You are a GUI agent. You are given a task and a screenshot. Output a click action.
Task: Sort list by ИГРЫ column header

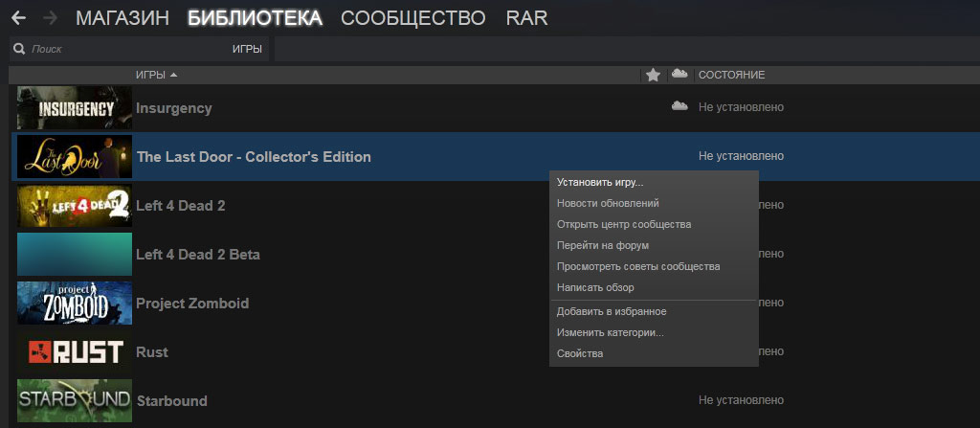pos(157,75)
